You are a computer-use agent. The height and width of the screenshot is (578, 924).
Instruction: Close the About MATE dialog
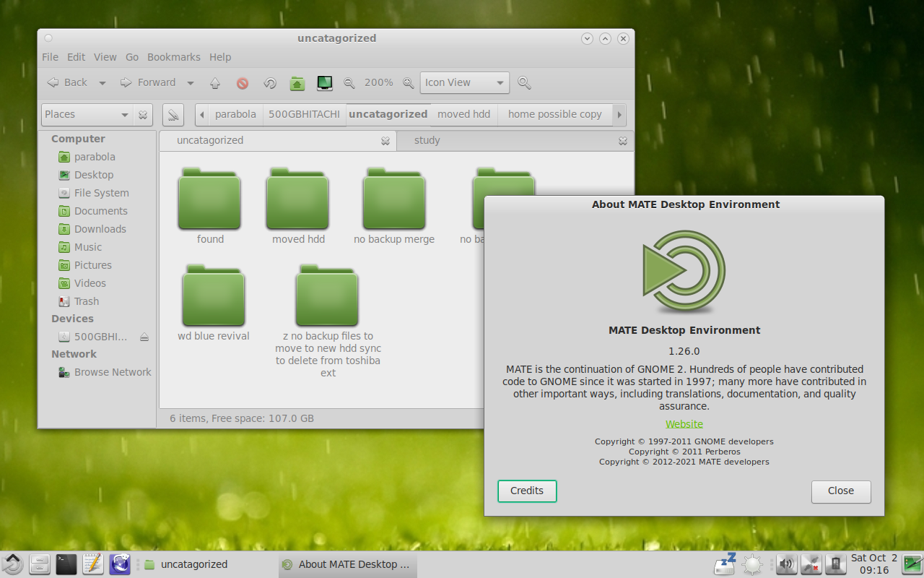pyautogui.click(x=841, y=491)
